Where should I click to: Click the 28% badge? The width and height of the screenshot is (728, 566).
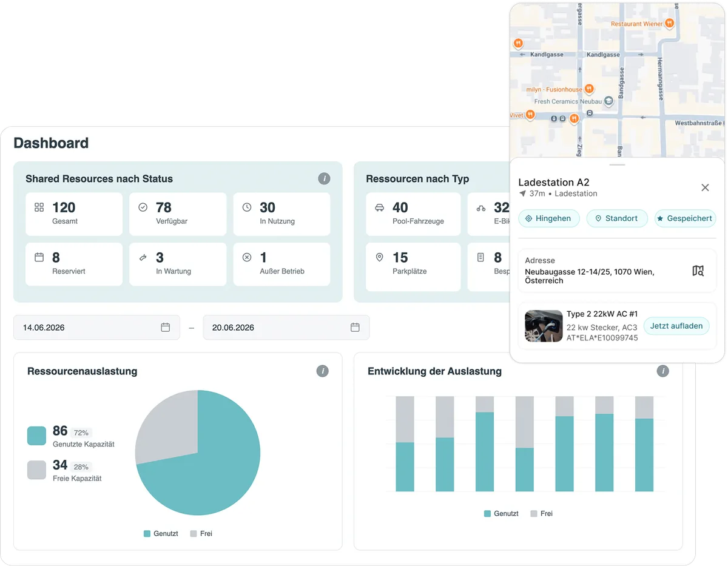click(81, 467)
